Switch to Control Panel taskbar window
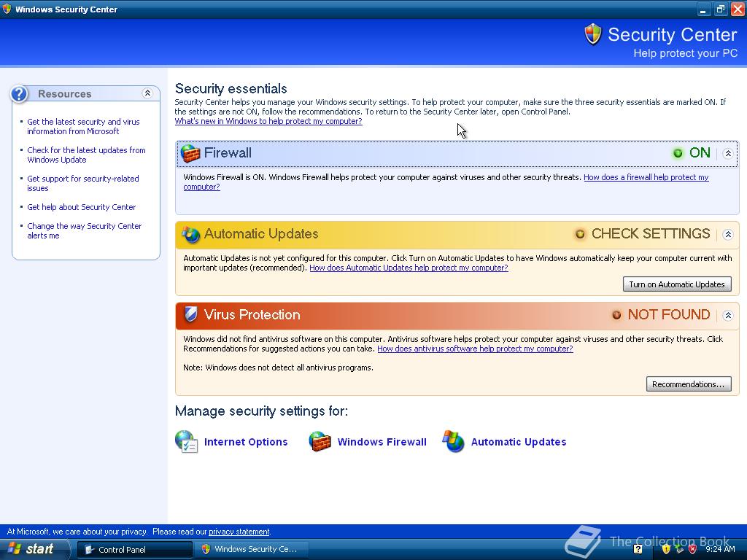The image size is (747, 560). click(x=135, y=550)
